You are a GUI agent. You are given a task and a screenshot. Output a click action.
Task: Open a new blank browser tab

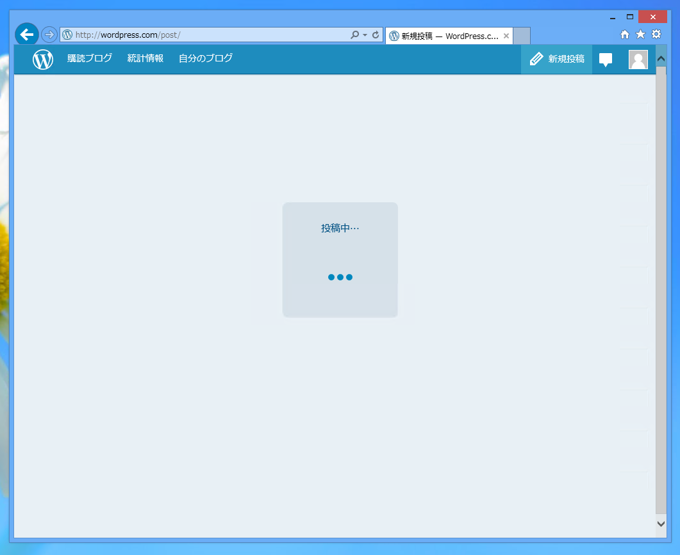pos(522,36)
